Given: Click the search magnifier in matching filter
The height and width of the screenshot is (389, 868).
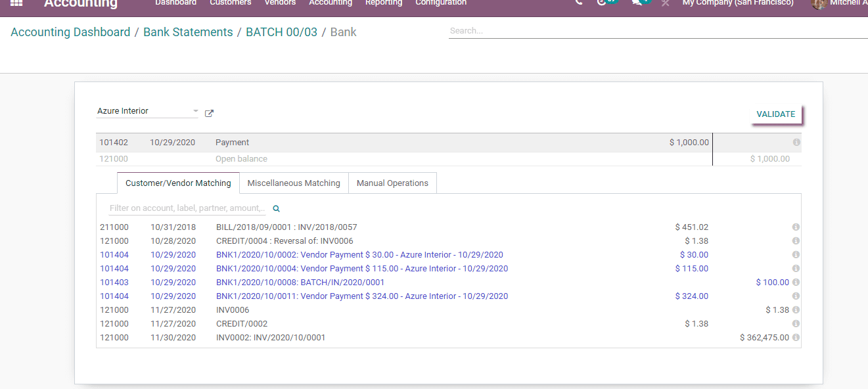Looking at the screenshot, I should (276, 208).
